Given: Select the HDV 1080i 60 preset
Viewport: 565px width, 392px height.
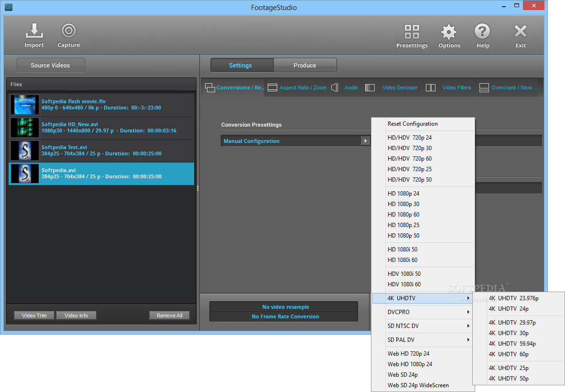Looking at the screenshot, I should coord(423,284).
